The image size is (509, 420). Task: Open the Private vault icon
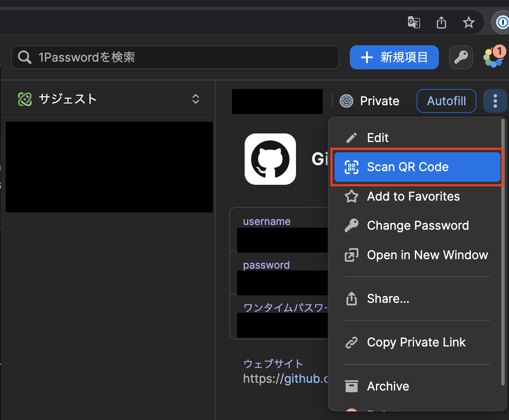tap(346, 101)
